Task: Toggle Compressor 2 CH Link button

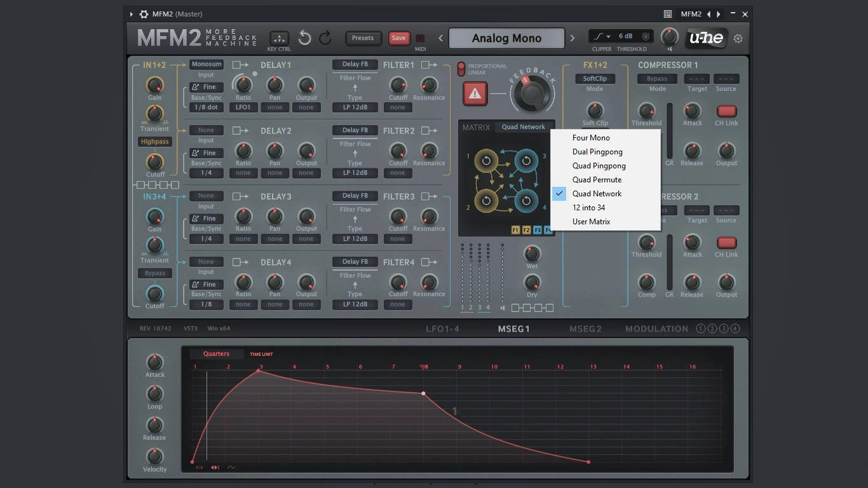Action: pyautogui.click(x=726, y=243)
